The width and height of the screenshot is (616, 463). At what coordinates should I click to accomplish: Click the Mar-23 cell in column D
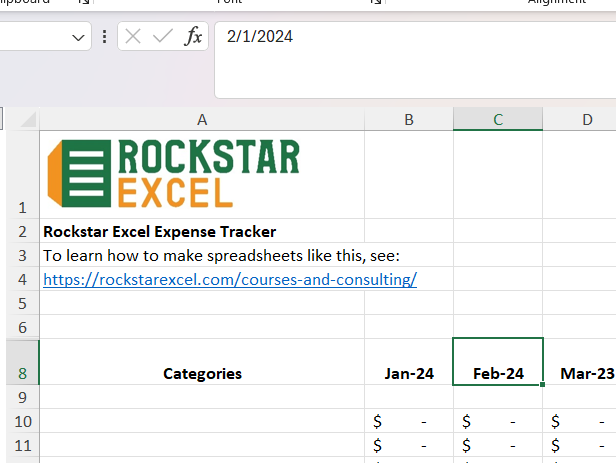pos(585,374)
